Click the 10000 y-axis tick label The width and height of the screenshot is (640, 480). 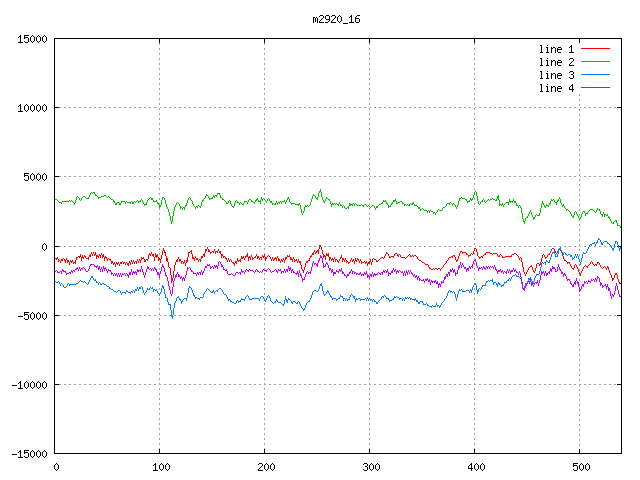(x=32, y=108)
